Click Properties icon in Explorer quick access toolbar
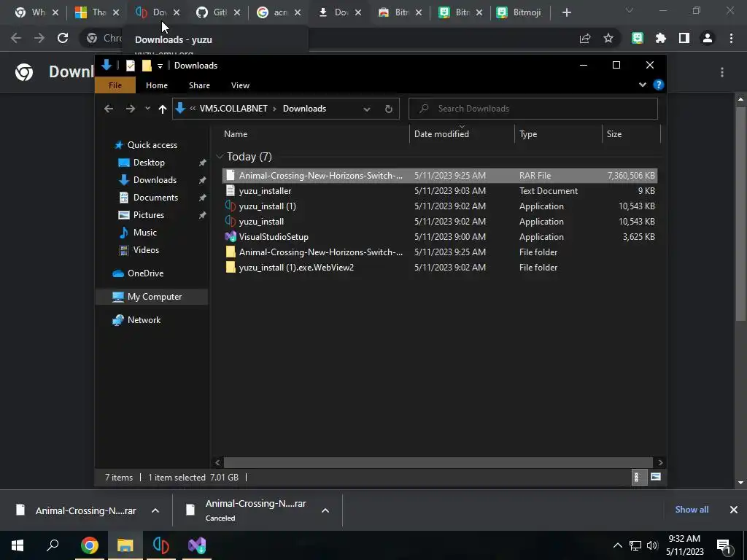The image size is (747, 560). [x=131, y=66]
